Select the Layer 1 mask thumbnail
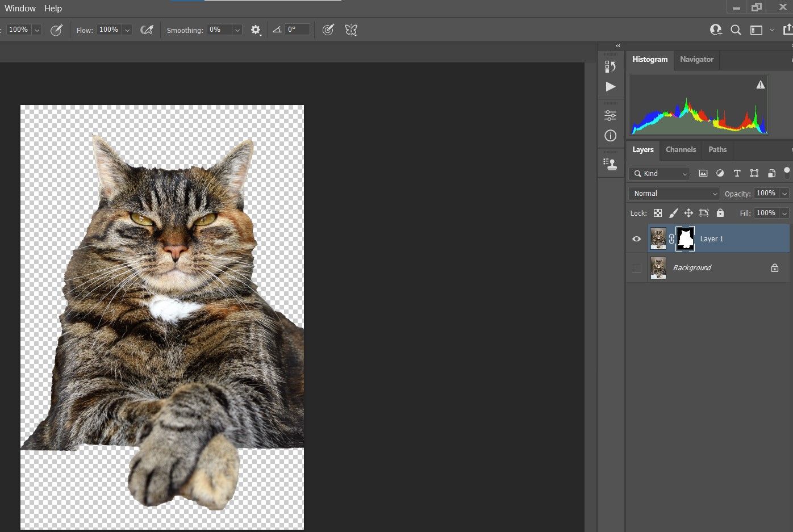Screen dimensions: 793x532 click(x=686, y=239)
